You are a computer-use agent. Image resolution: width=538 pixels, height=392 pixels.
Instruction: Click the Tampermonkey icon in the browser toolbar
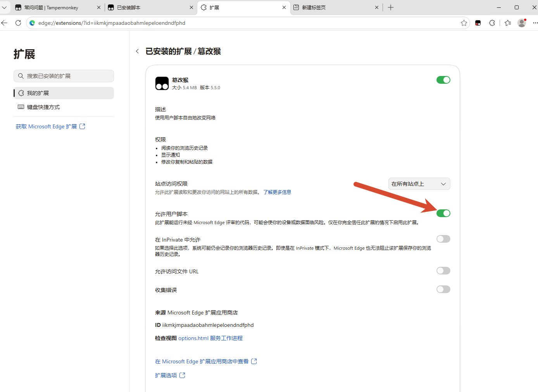pos(478,23)
